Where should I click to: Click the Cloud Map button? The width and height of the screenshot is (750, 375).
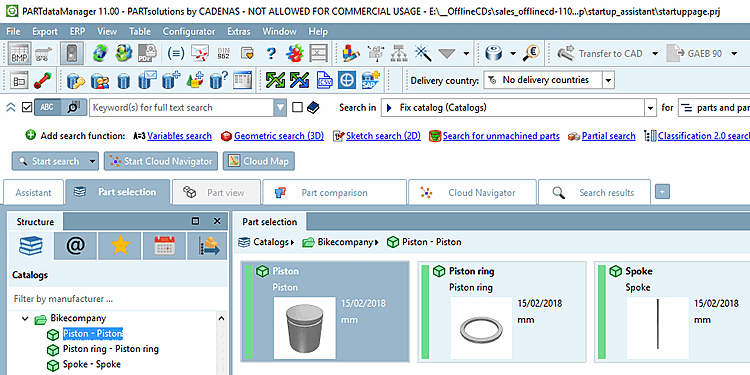[x=259, y=161]
